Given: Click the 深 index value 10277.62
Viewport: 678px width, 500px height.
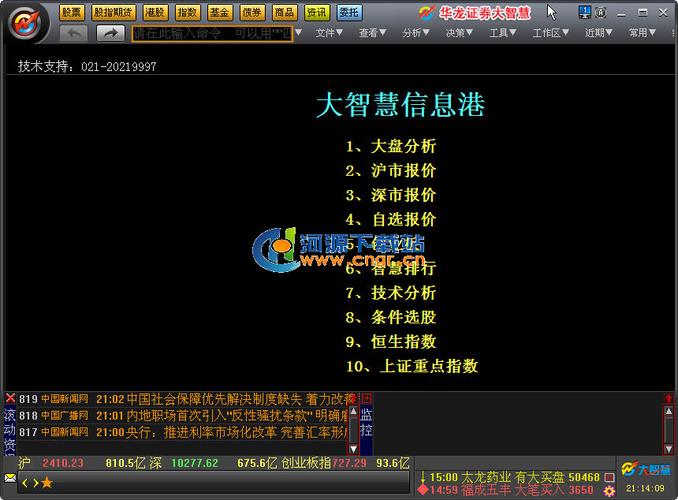Looking at the screenshot, I should tap(195, 463).
